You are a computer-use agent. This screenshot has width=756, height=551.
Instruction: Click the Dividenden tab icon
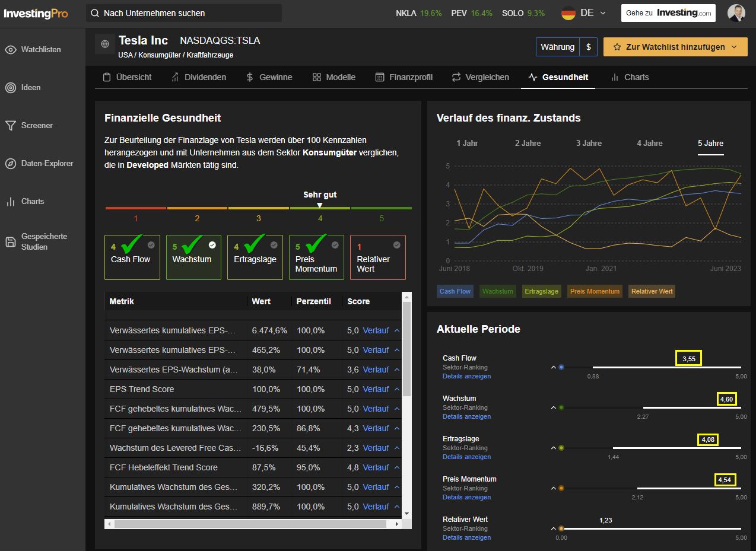(175, 77)
